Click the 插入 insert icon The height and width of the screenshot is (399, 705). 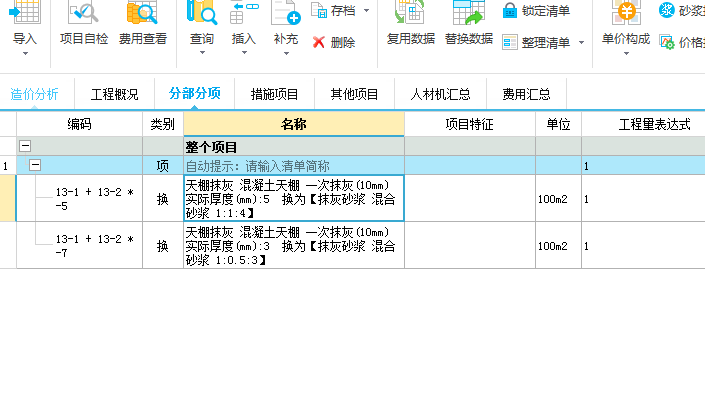[244, 13]
